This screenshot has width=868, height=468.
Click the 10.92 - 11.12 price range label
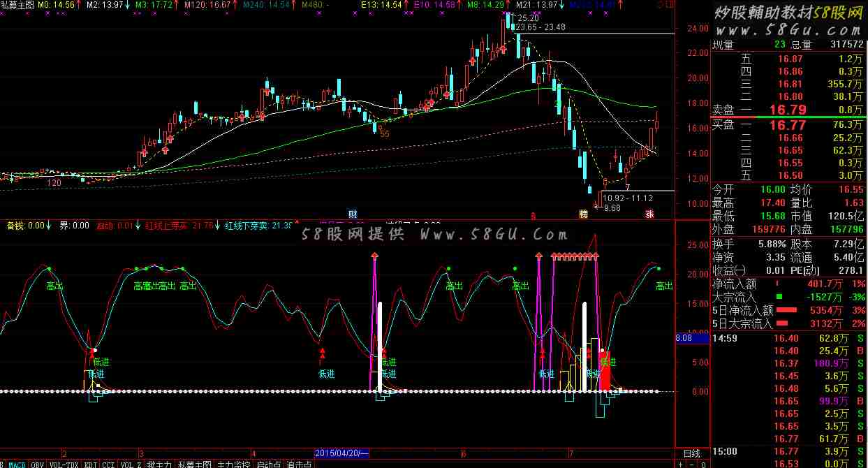[628, 198]
